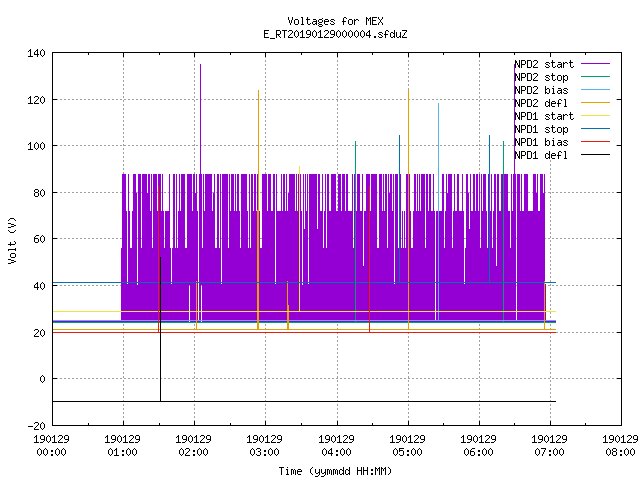Click the green NPD2 stop legend line
This screenshot has height=480, width=640.
(595, 77)
